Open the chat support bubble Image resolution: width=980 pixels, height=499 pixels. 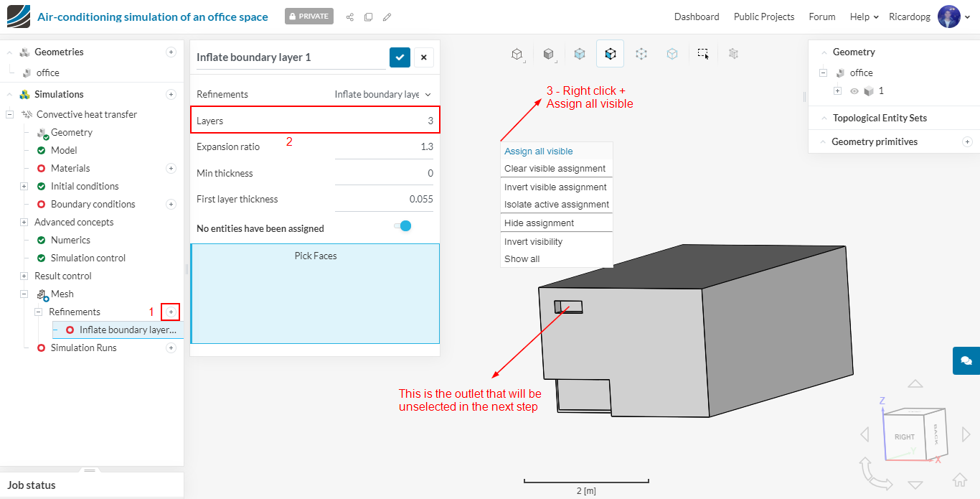966,360
